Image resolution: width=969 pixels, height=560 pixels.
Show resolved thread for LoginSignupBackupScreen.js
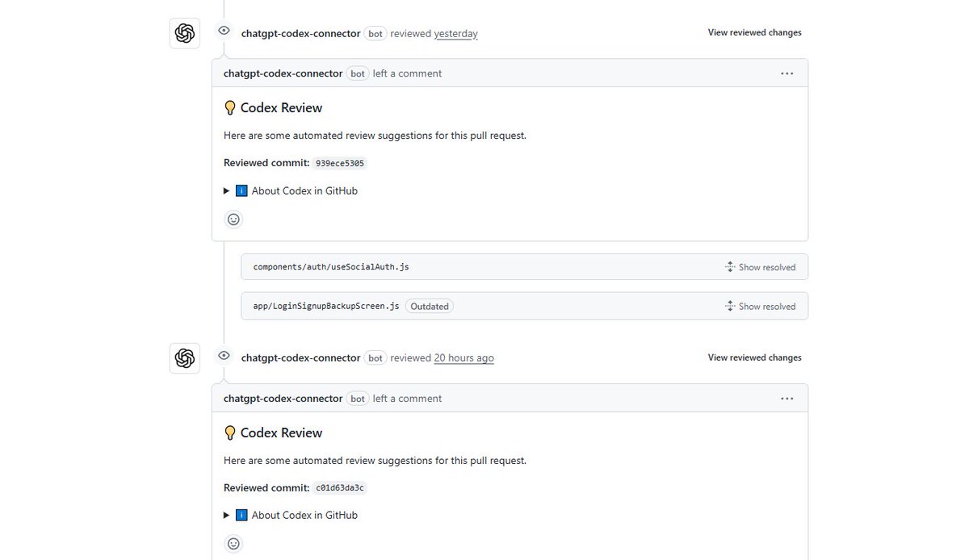760,307
